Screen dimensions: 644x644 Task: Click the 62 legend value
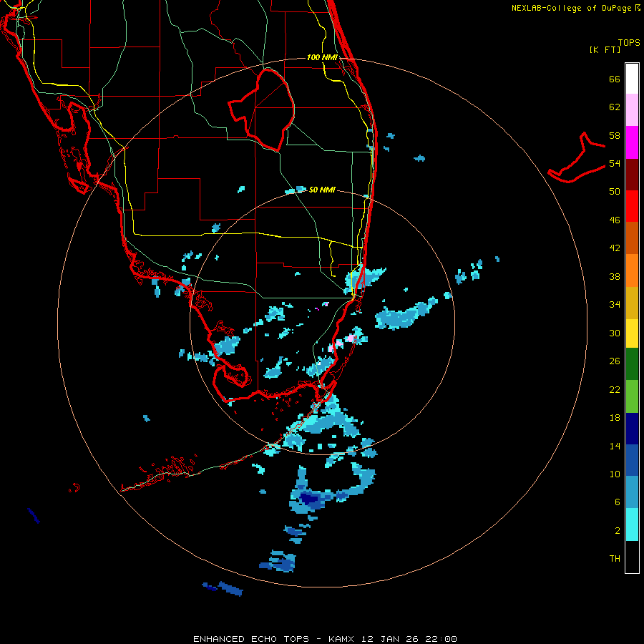615,107
